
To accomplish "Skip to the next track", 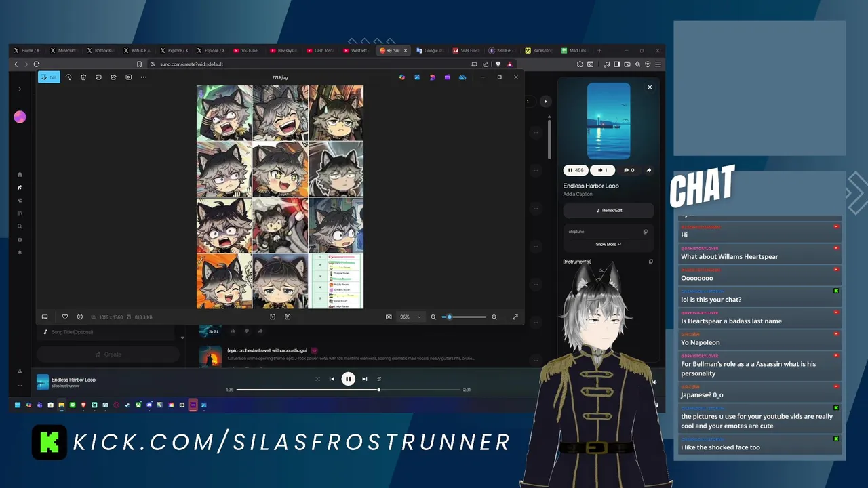I will (364, 379).
